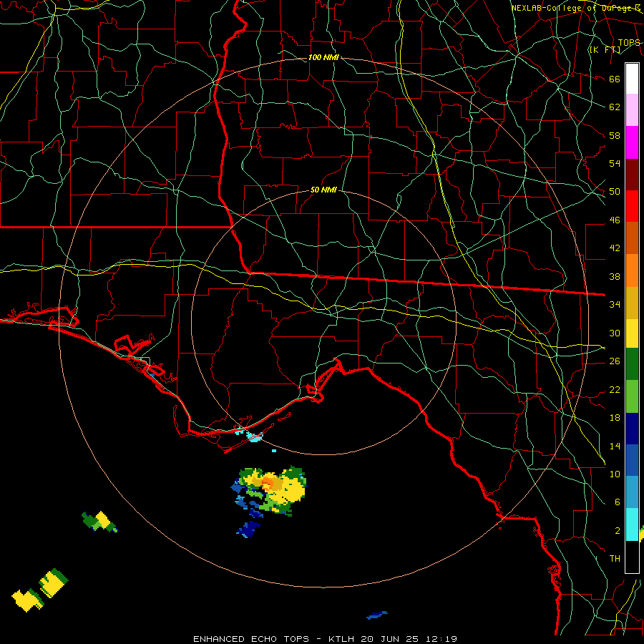Click the 42 label on legend

pyautogui.click(x=615, y=248)
